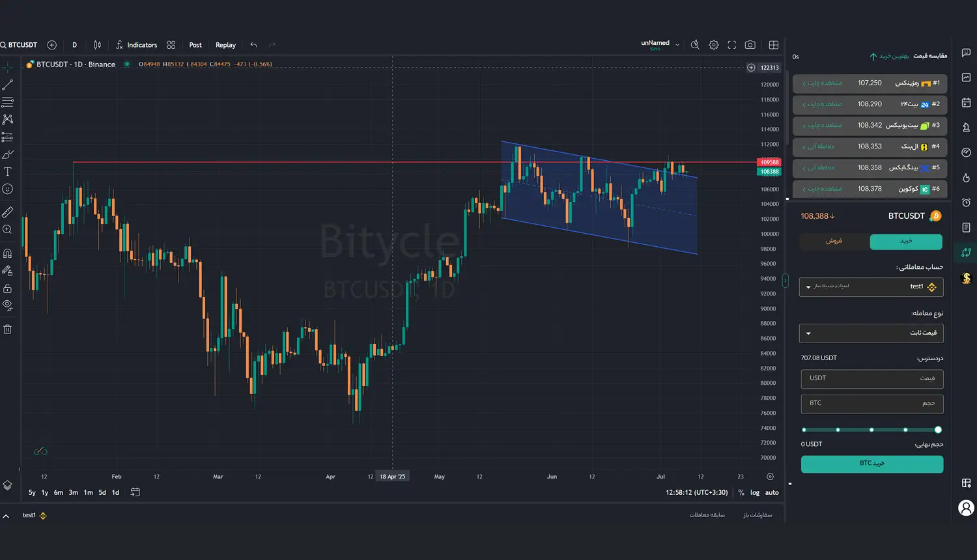
Task: Open the trade history tab
Action: click(707, 515)
